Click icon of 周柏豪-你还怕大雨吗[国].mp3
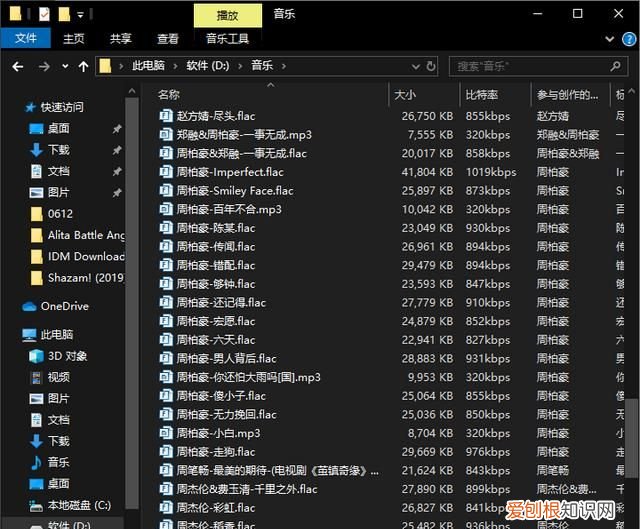 166,377
